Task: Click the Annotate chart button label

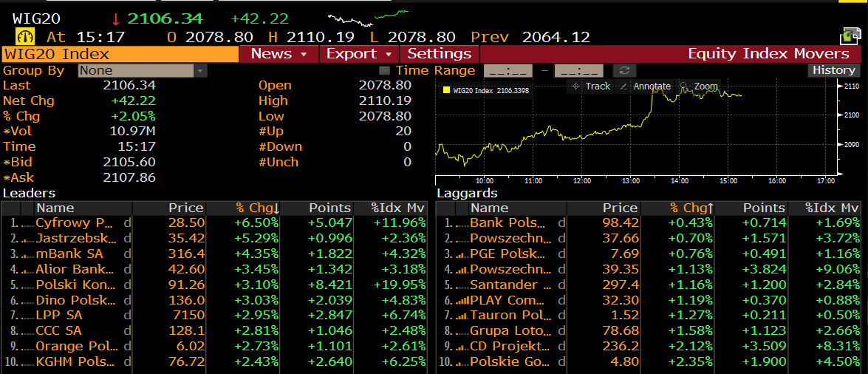Action: (x=652, y=86)
